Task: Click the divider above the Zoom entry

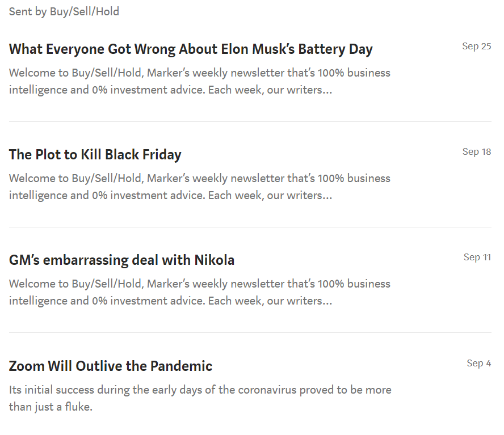Action: coord(250,332)
